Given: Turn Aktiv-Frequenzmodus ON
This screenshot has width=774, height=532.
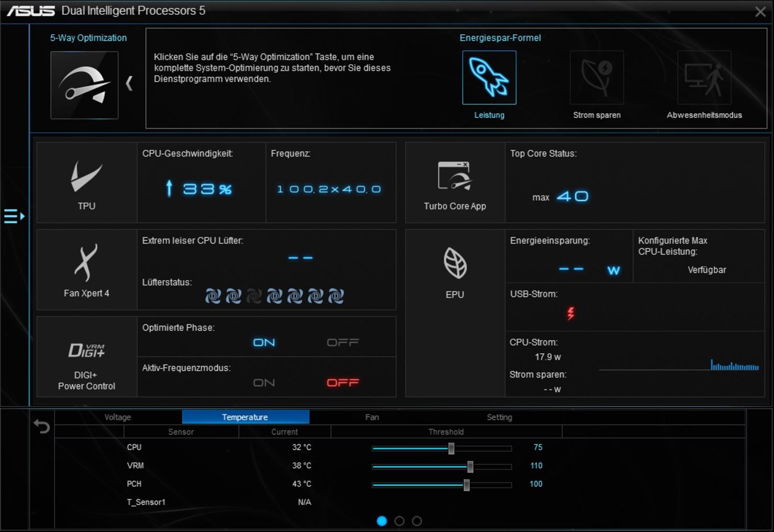Looking at the screenshot, I should click(x=264, y=383).
